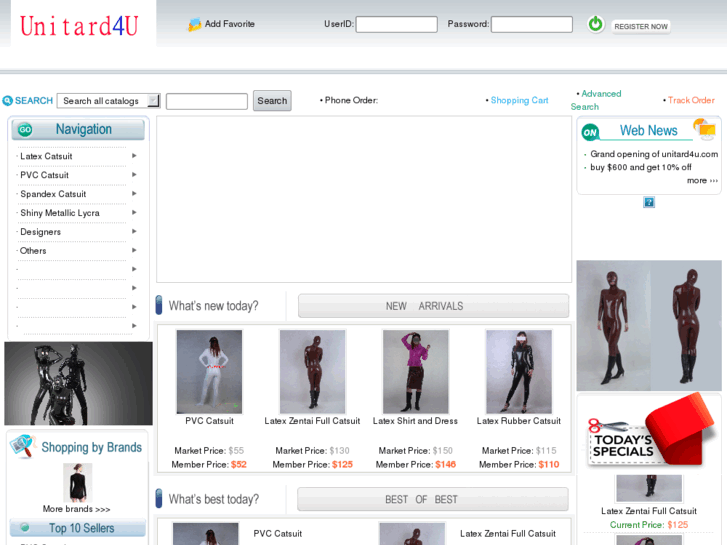The width and height of the screenshot is (727, 545).
Task: Expand the PVC Catsuit submenu arrow
Action: [x=134, y=175]
